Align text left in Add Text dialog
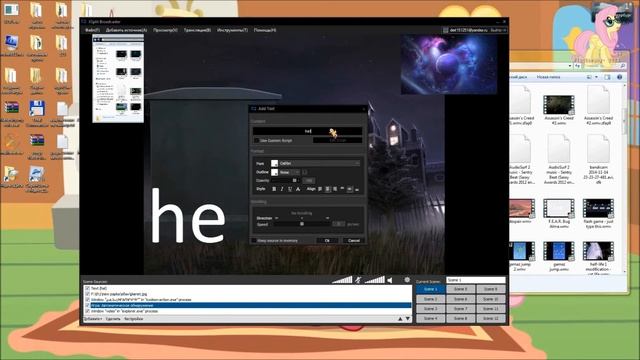Screen dimensions: 640x360 click(320, 189)
